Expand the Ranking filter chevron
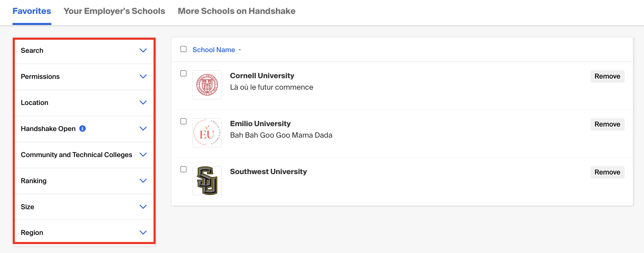The height and width of the screenshot is (253, 644). [143, 181]
